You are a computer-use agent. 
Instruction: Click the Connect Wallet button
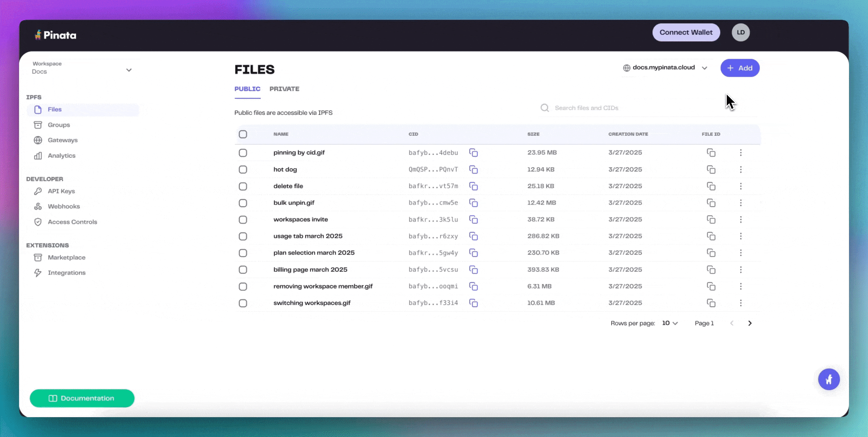[686, 32]
